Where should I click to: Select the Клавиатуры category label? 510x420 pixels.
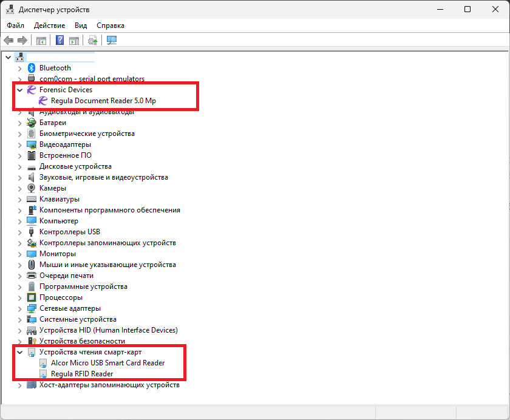(x=59, y=199)
